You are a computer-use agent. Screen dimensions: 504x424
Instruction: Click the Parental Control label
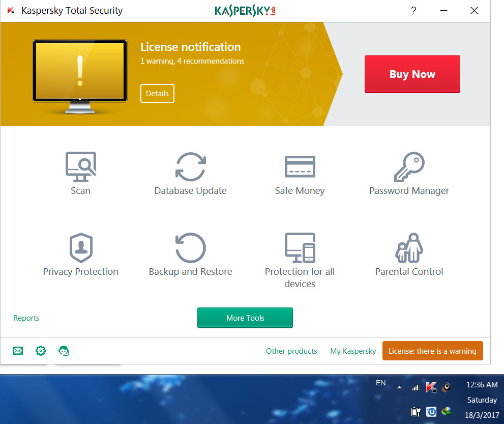(409, 272)
